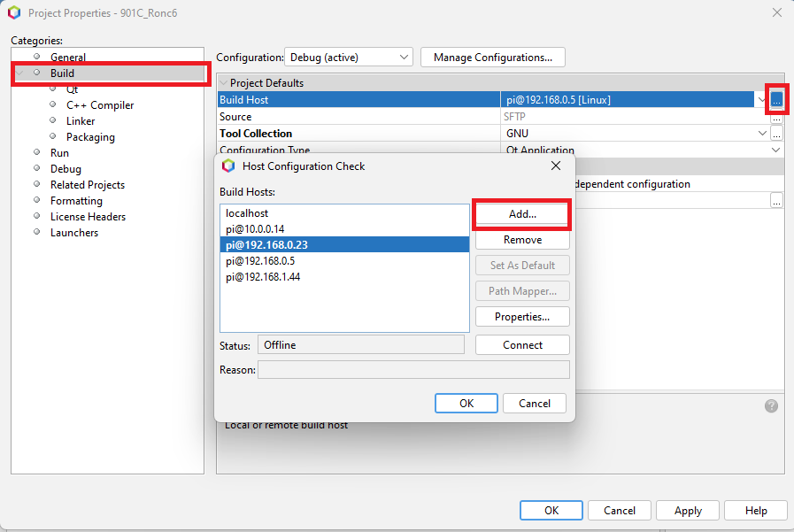Collapse the Build category node
Screen dimensions: 794x532
19,73
